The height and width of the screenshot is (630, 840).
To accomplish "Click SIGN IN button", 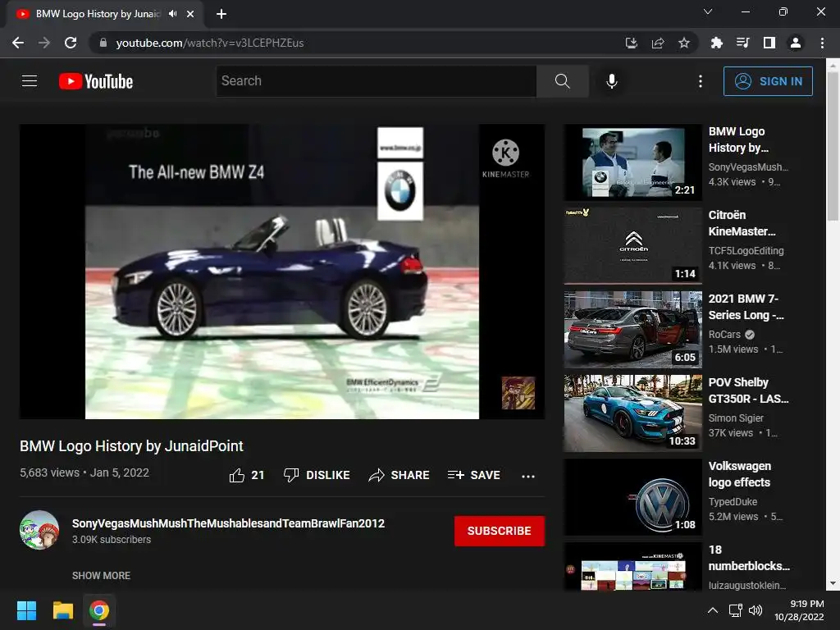I will pyautogui.click(x=768, y=81).
